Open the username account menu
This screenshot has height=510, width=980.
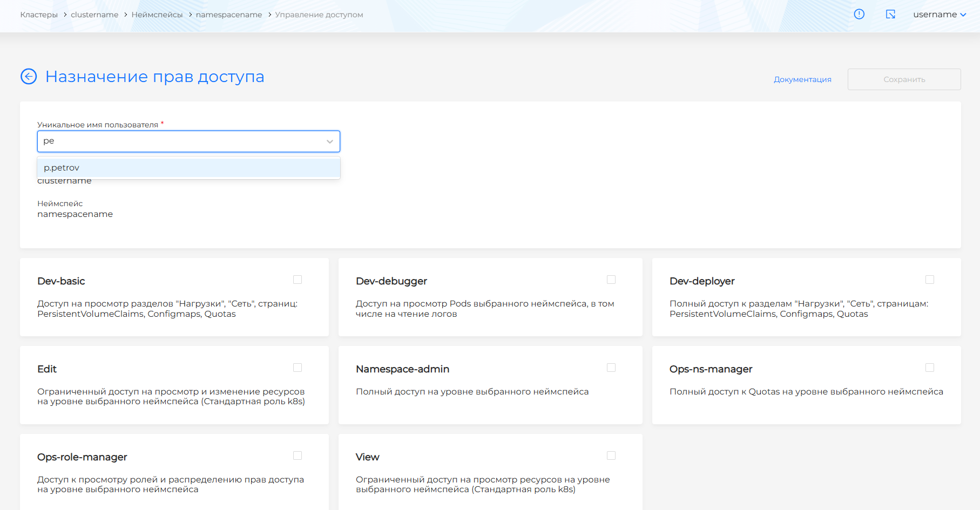939,15
